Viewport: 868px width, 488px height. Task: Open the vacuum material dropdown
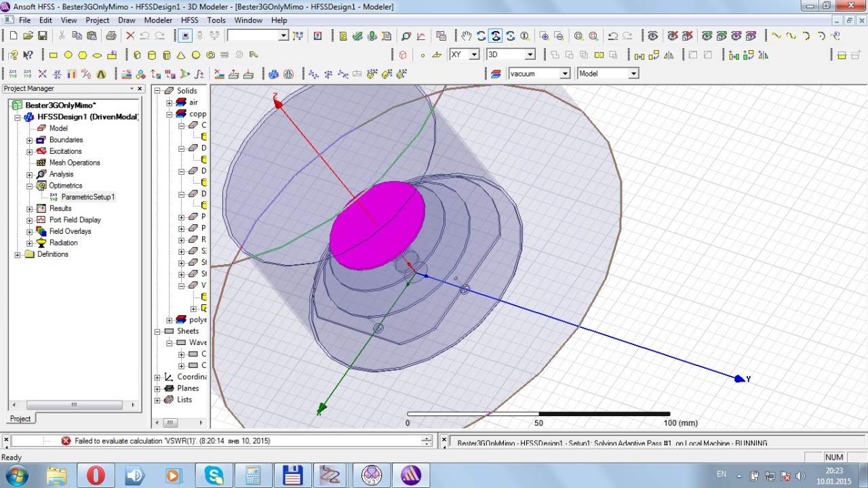[x=564, y=73]
